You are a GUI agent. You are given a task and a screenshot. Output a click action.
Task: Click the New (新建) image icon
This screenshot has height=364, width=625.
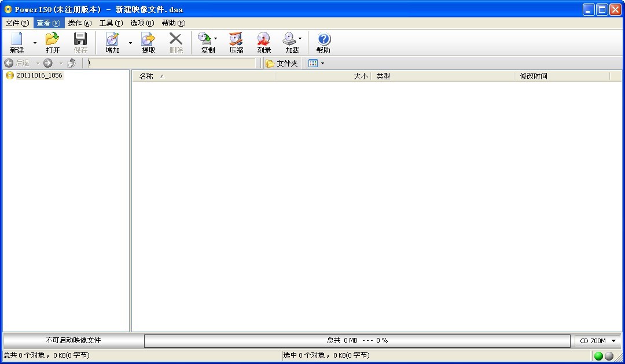(17, 43)
